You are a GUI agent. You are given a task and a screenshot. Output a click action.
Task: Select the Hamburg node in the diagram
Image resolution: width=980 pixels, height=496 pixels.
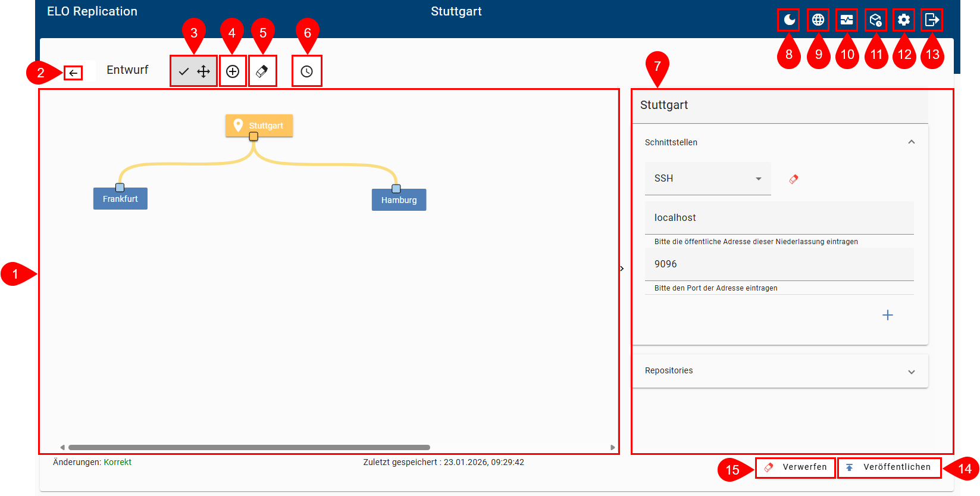399,200
